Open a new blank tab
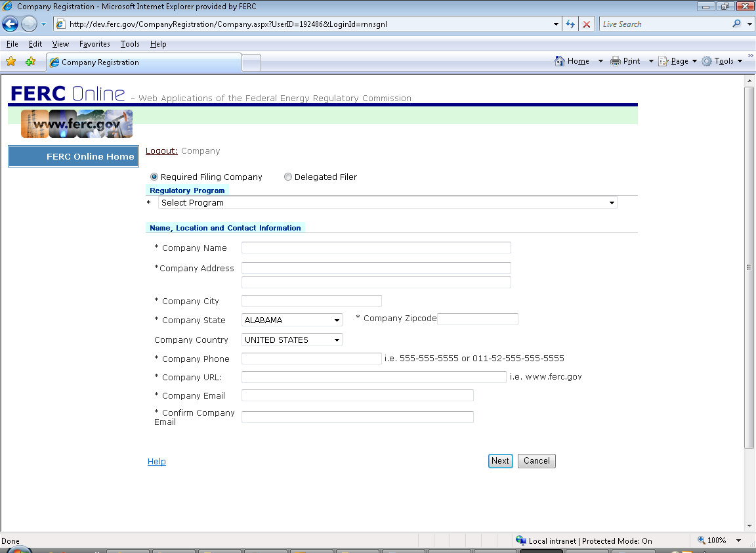756x553 pixels. click(x=251, y=63)
